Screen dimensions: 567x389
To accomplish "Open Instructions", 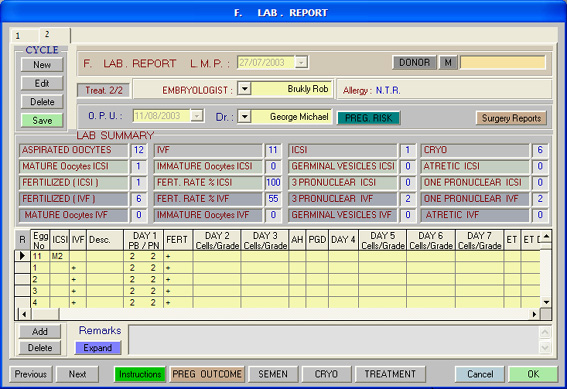I will coord(140,374).
